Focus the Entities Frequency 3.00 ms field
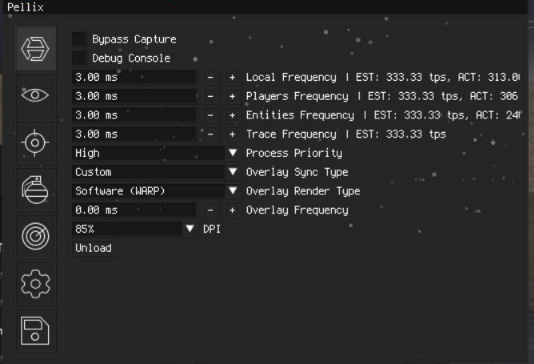 134,115
